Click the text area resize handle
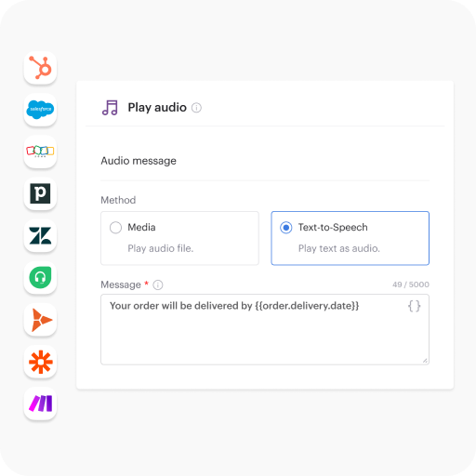This screenshot has width=476, height=476. (x=425, y=361)
